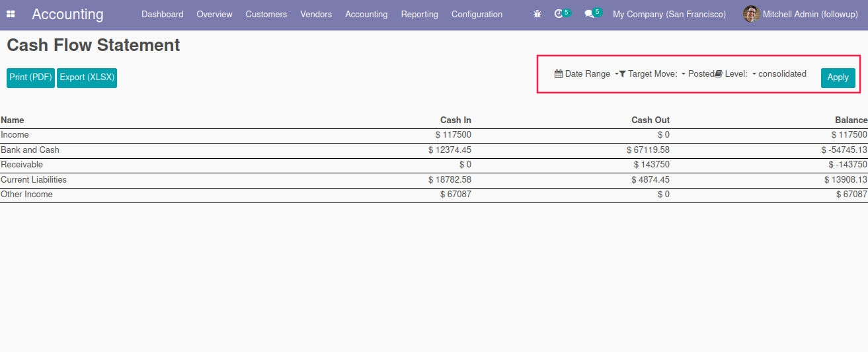The height and width of the screenshot is (352, 868).
Task: Click Export (XLSX) button
Action: click(87, 77)
